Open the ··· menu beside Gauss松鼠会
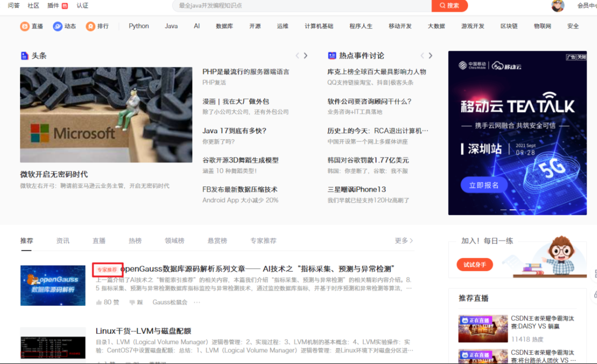 click(x=197, y=302)
